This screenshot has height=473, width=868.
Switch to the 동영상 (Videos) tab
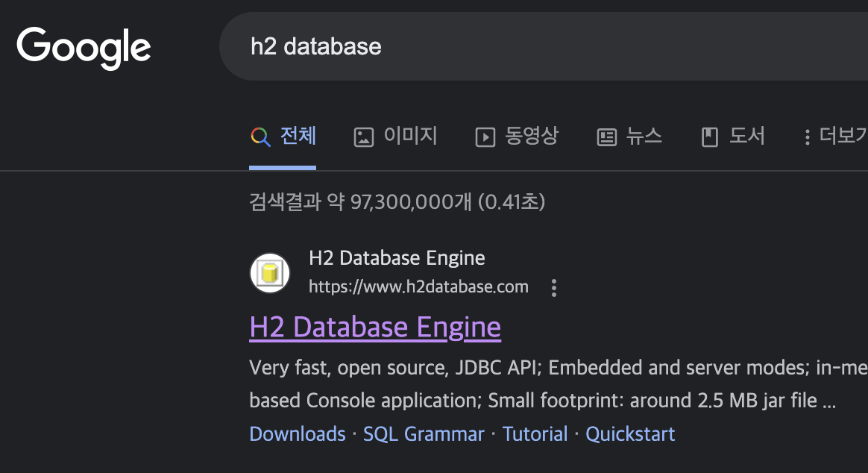(x=517, y=136)
